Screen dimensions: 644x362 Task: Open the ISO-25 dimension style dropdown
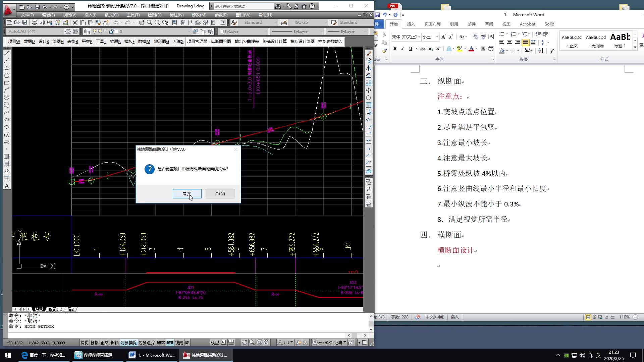click(x=309, y=22)
